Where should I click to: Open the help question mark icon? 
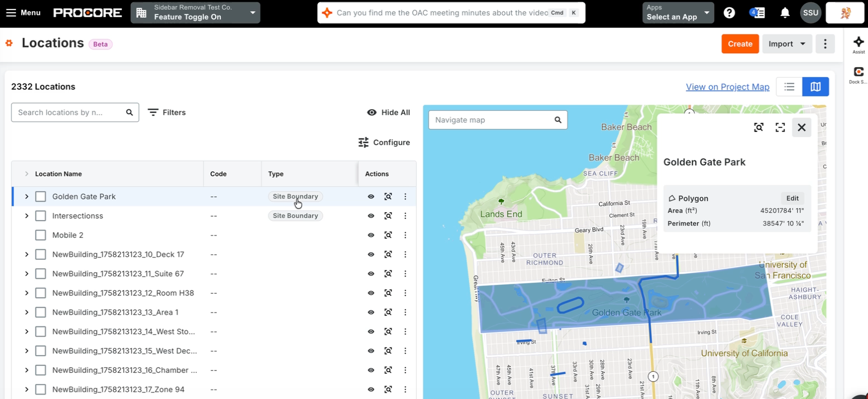click(x=729, y=13)
